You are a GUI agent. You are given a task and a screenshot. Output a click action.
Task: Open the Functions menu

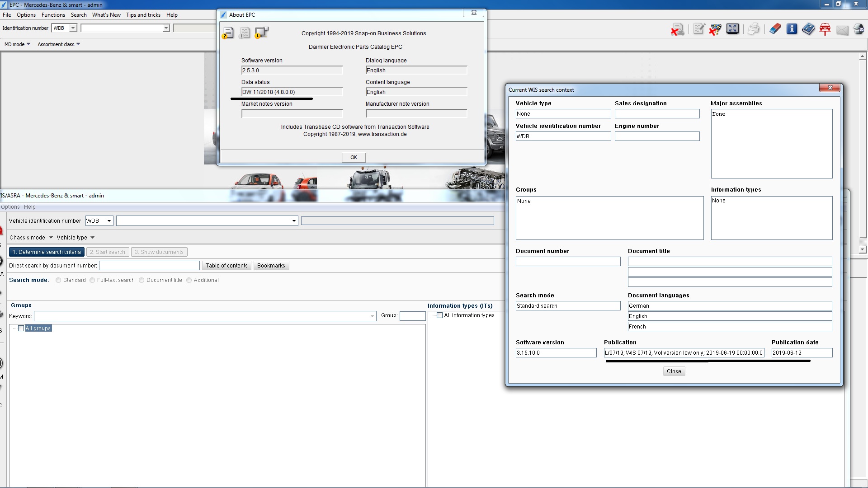(53, 15)
